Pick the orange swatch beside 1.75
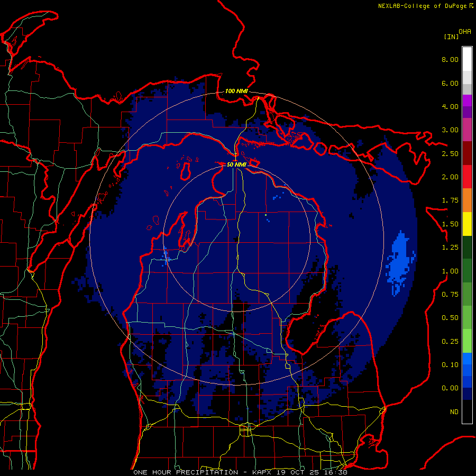The image size is (476, 476). (x=467, y=200)
